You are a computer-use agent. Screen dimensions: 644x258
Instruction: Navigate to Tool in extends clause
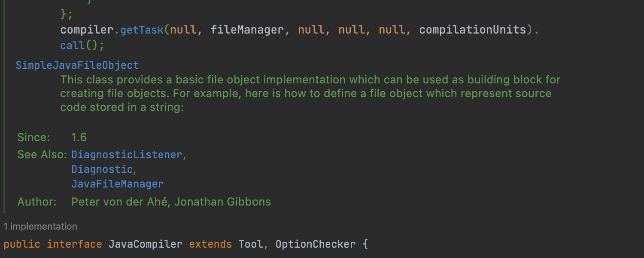pos(250,244)
